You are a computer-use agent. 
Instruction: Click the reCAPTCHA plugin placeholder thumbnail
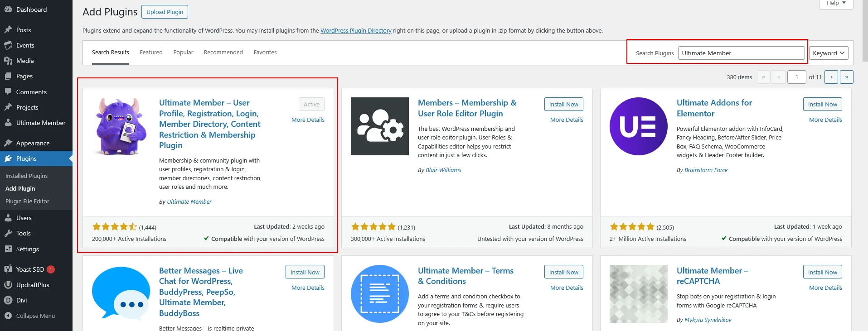pos(639,294)
